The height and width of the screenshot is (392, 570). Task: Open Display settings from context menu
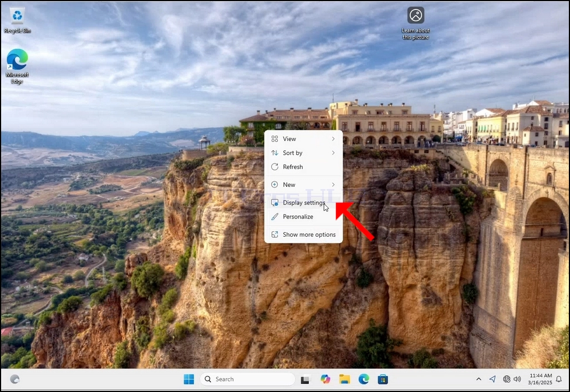pos(303,202)
